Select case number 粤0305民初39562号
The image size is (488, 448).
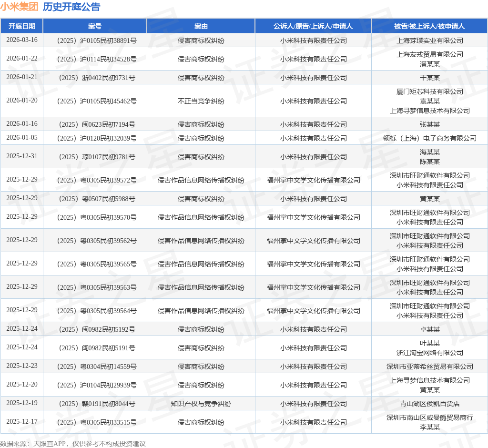click(97, 241)
